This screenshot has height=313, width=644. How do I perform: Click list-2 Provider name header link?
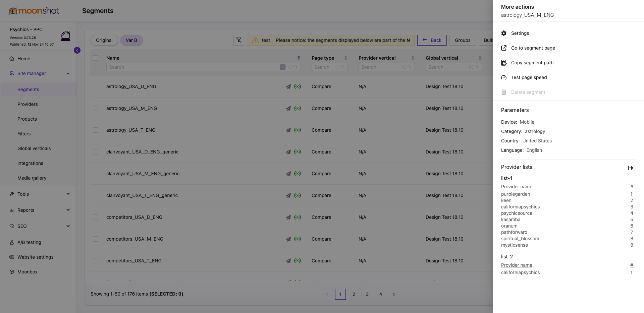click(517, 265)
